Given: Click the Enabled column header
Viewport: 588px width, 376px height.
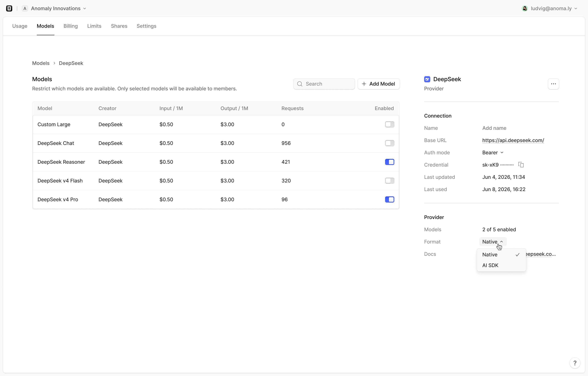Looking at the screenshot, I should (384, 109).
